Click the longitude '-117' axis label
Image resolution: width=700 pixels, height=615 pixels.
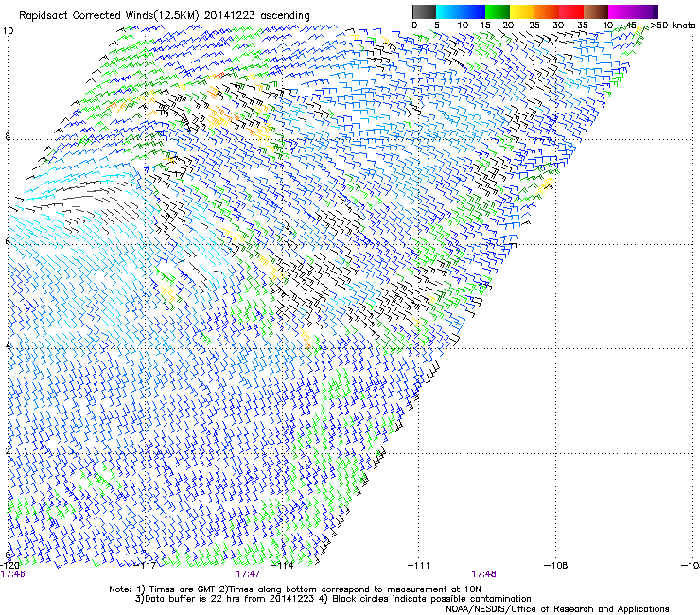146,565
